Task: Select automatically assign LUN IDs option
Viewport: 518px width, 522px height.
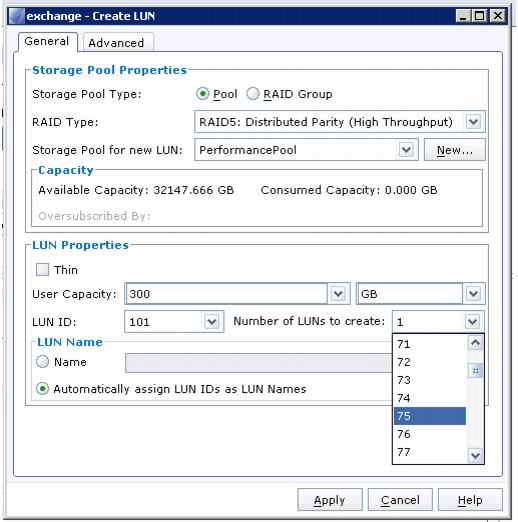Action: 42,389
